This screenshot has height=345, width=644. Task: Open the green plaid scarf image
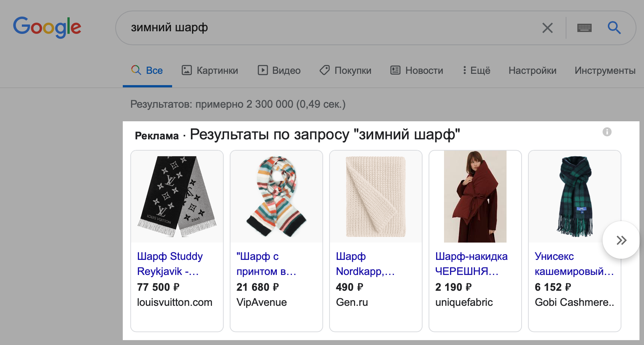(575, 197)
